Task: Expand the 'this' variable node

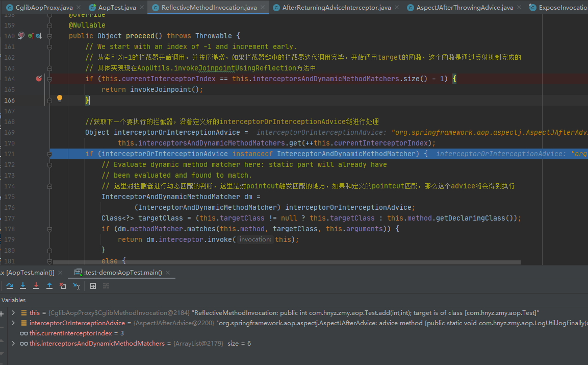Action: pyautogui.click(x=13, y=313)
